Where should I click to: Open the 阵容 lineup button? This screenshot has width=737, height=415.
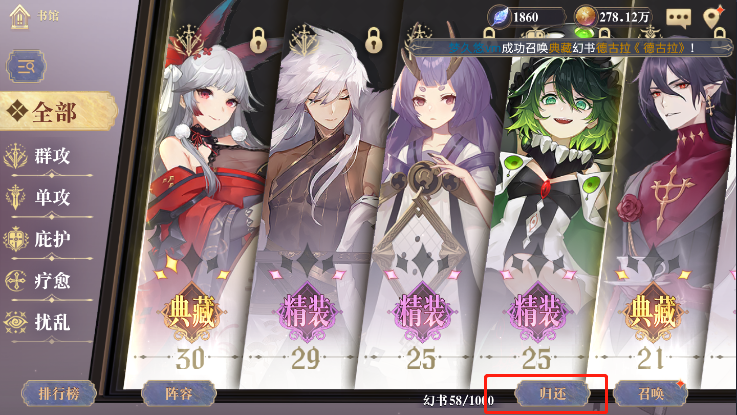point(179,393)
